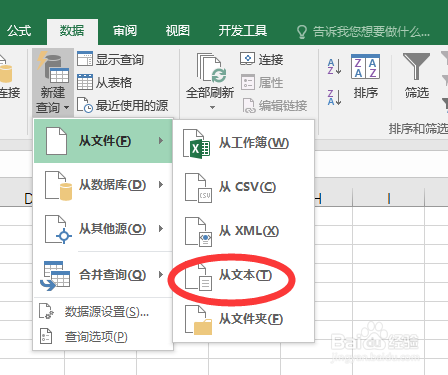This screenshot has height=375, width=448.
Task: Open the 公式 ribbon tab
Action: pyautogui.click(x=19, y=31)
